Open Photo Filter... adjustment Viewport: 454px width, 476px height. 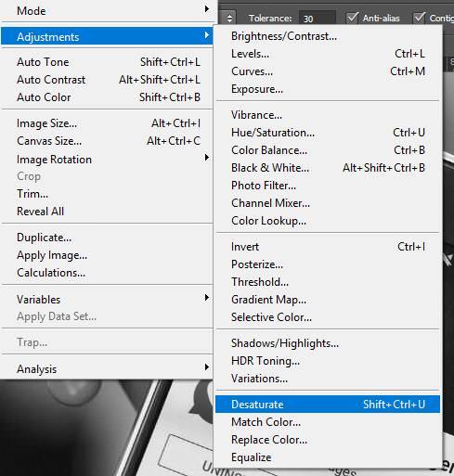point(328,186)
